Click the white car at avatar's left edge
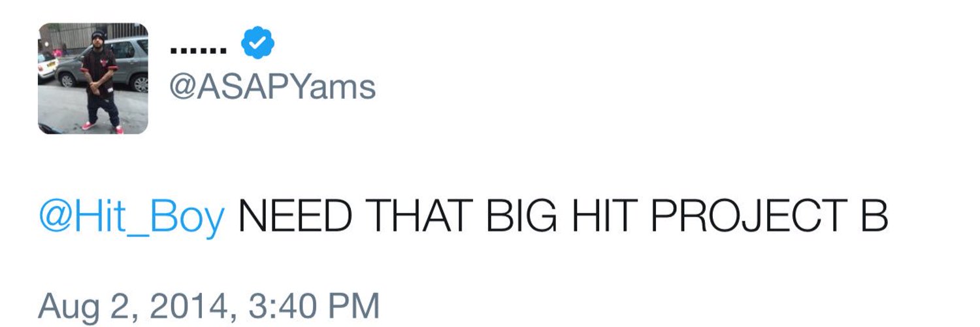This screenshot has width=980, height=327. click(x=47, y=66)
